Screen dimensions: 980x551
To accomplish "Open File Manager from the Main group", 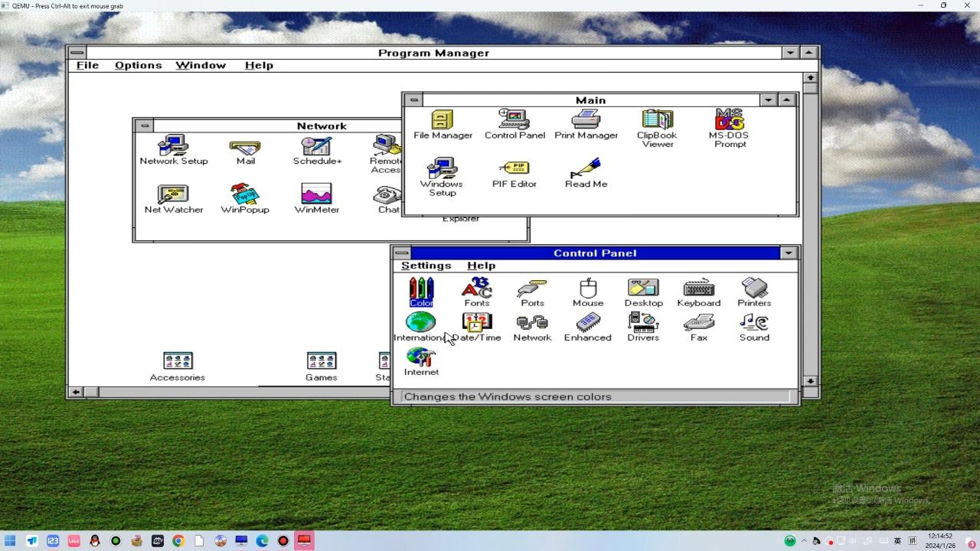I will (442, 122).
